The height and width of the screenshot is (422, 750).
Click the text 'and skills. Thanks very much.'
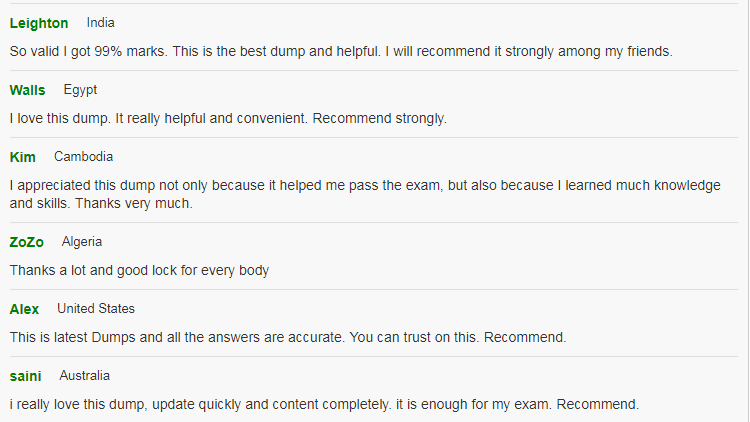(x=100, y=203)
